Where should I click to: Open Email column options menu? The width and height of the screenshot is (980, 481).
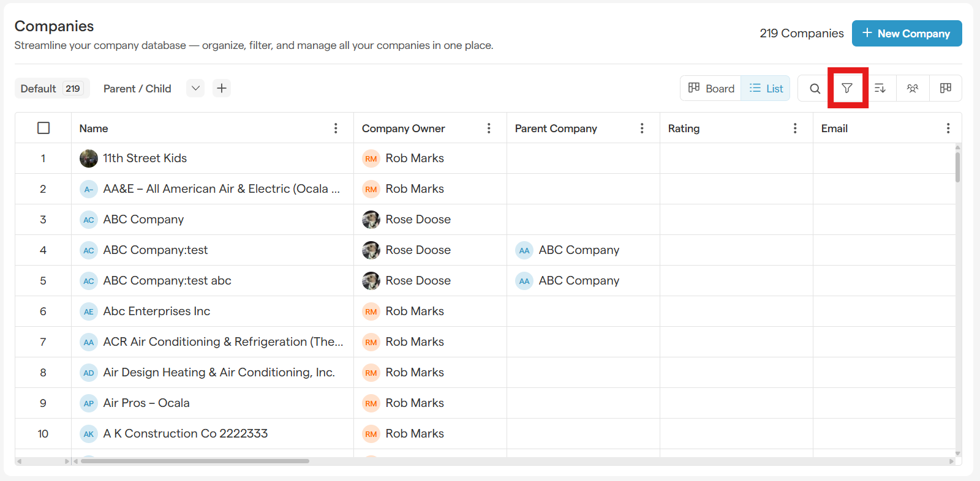tap(948, 129)
